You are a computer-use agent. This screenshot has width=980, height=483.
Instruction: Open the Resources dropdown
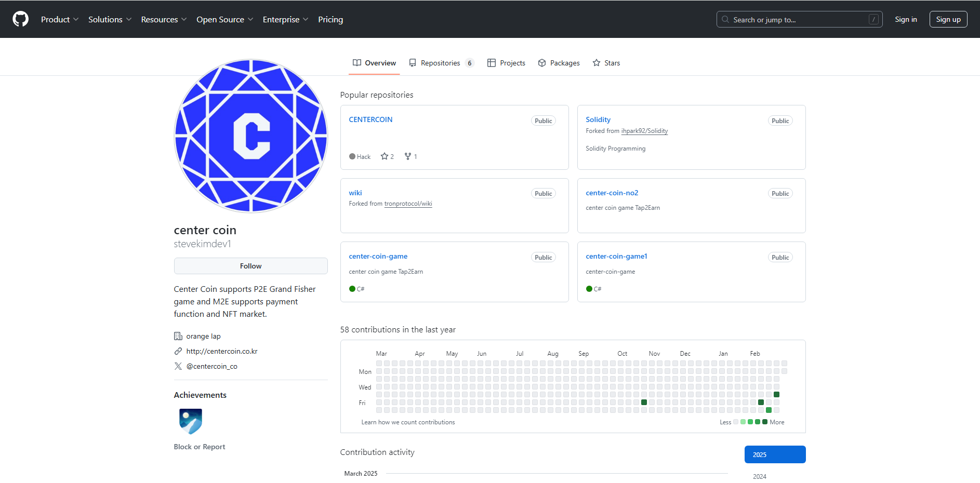click(x=164, y=19)
